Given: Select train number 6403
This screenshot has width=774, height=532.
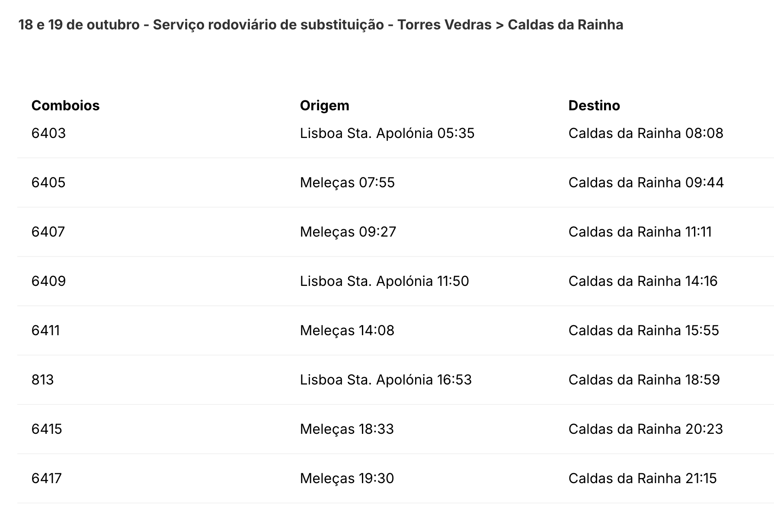Looking at the screenshot, I should coord(48,133).
